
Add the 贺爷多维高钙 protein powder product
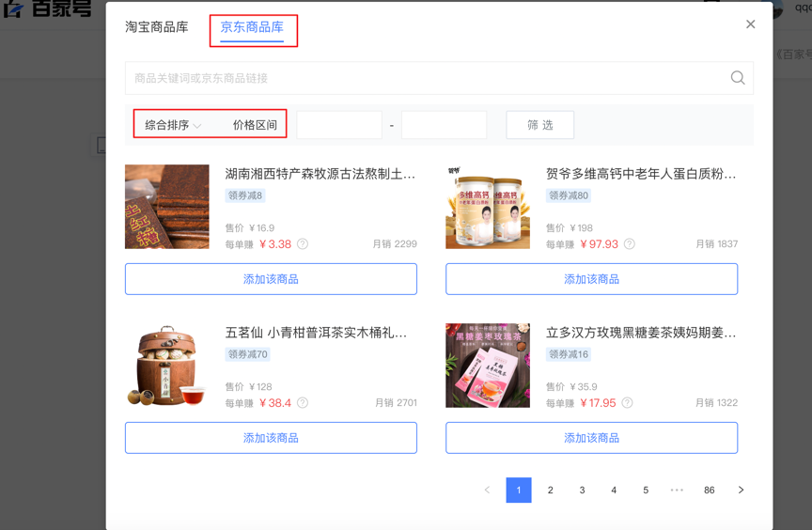click(x=591, y=279)
